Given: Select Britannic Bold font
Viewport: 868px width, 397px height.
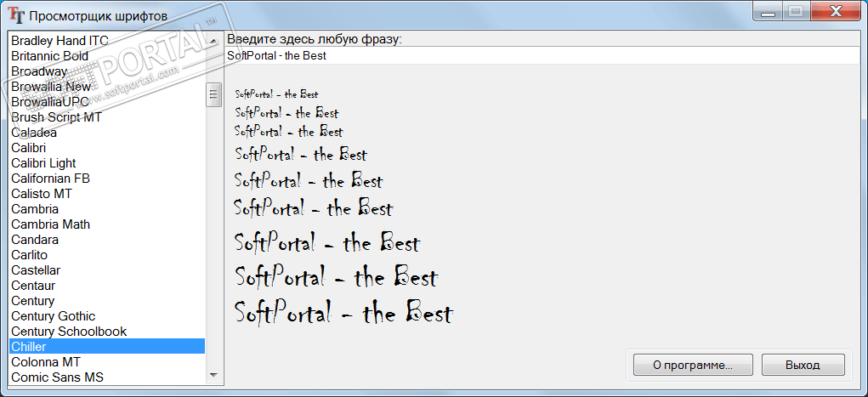Looking at the screenshot, I should [x=107, y=56].
